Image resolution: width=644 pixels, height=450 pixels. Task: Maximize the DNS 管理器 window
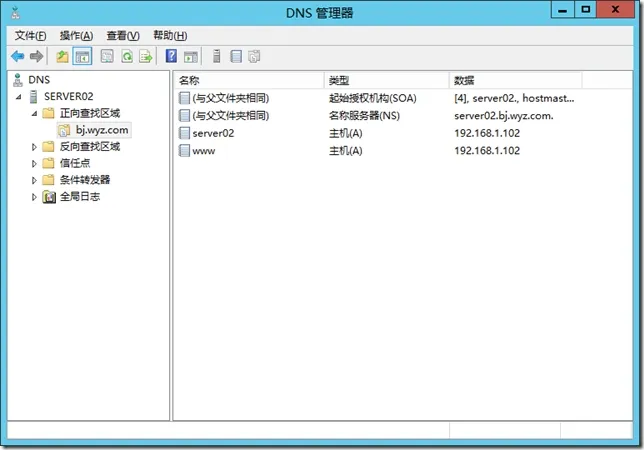point(586,9)
